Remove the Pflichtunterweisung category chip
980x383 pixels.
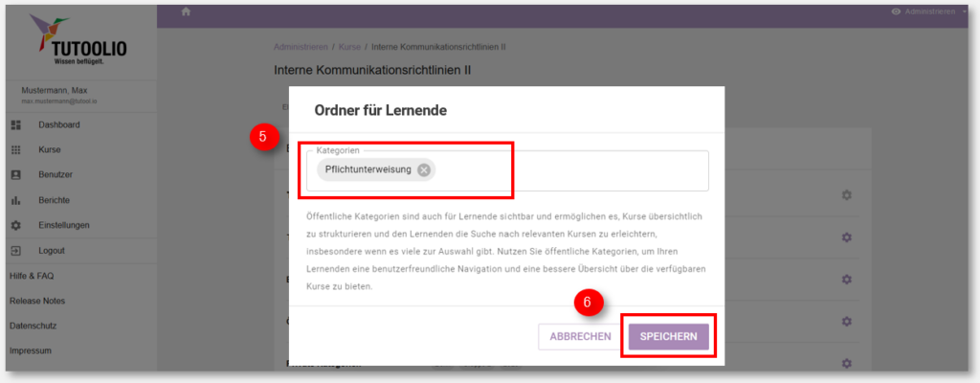424,169
